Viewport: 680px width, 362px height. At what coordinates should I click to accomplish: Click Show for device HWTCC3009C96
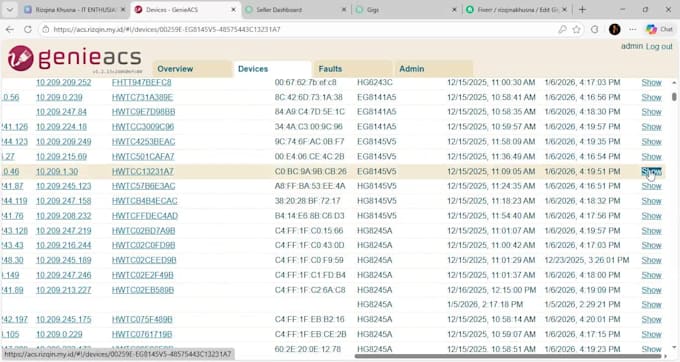coord(651,127)
